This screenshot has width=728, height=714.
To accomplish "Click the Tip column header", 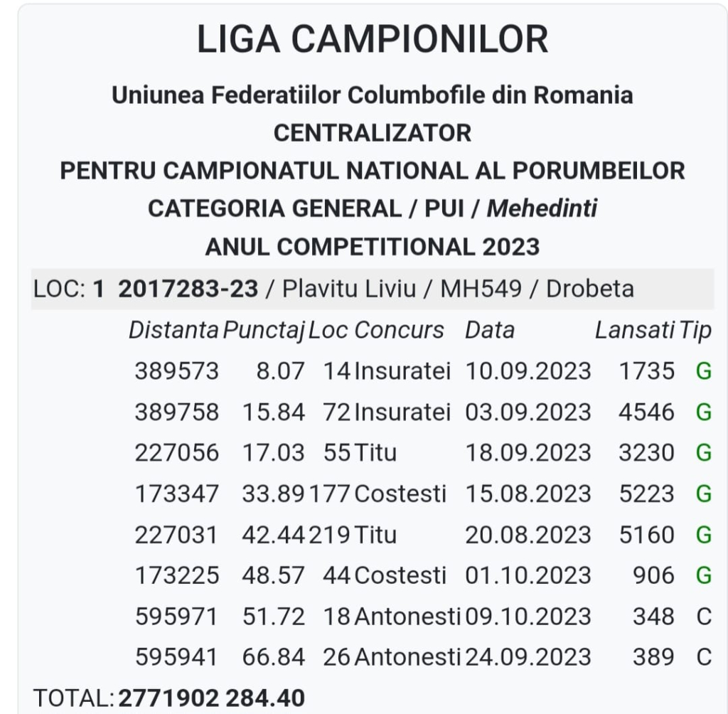I will click(x=695, y=330).
